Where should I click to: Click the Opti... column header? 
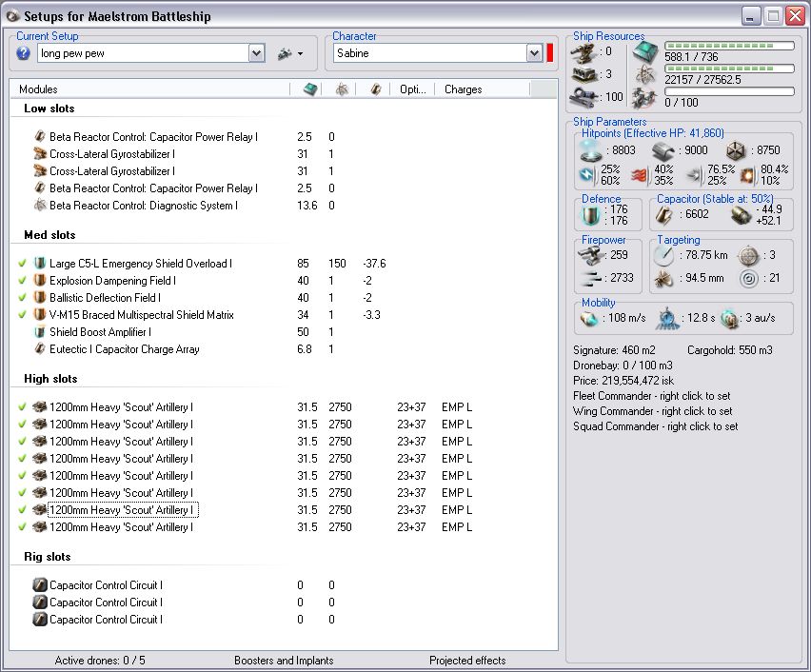[x=413, y=89]
